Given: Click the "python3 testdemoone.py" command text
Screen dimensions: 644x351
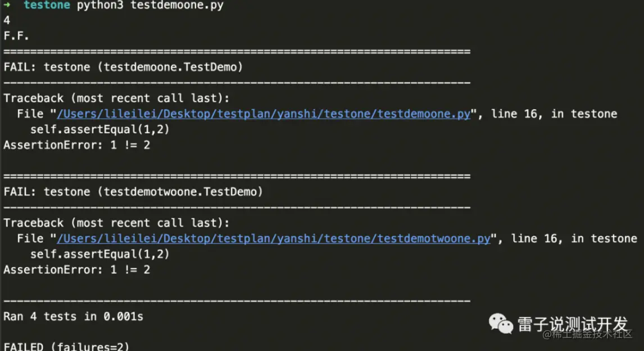Looking at the screenshot, I should click(149, 6).
